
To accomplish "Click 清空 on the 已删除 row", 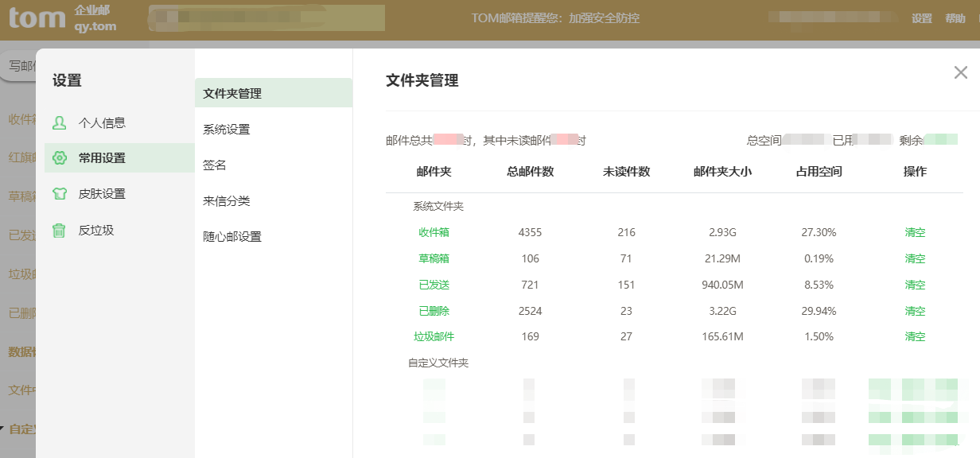I will [x=915, y=311].
